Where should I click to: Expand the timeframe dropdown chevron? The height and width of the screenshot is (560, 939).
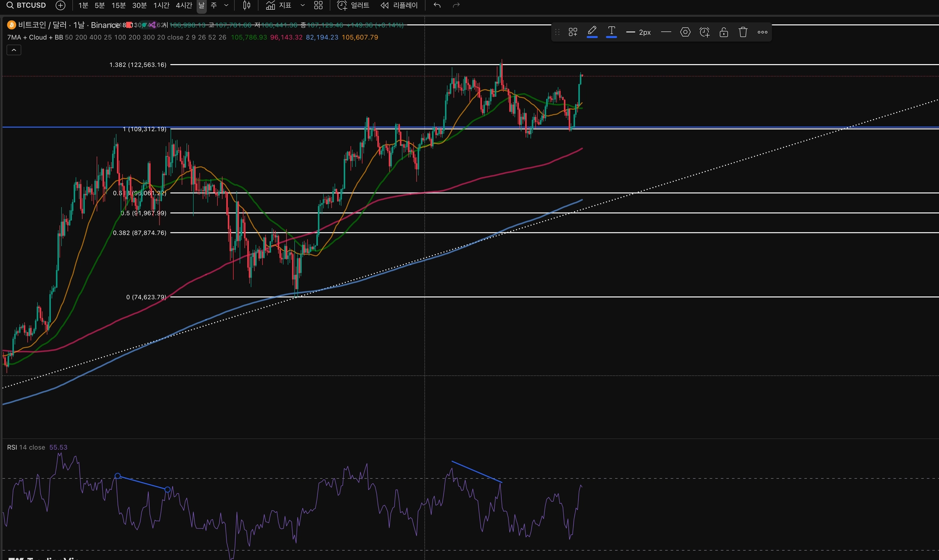click(x=226, y=5)
